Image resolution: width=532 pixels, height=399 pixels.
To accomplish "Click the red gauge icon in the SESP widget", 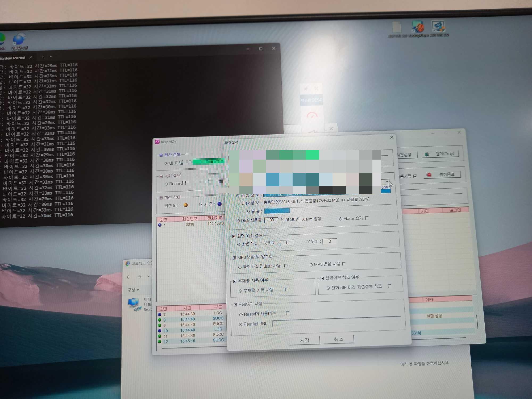I will tap(312, 115).
